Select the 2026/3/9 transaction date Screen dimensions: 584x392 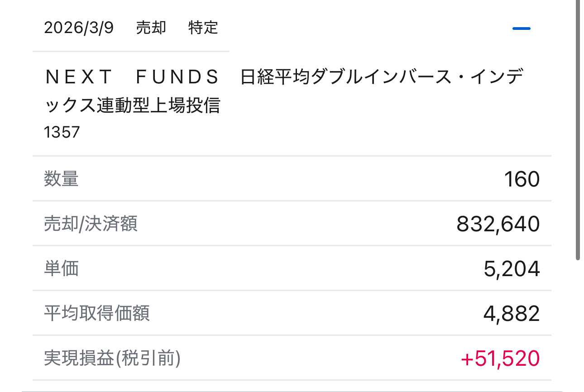(x=79, y=28)
